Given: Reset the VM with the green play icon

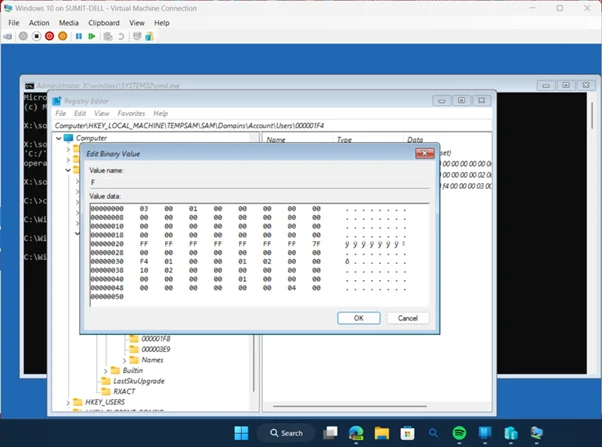Looking at the screenshot, I should 92,36.
